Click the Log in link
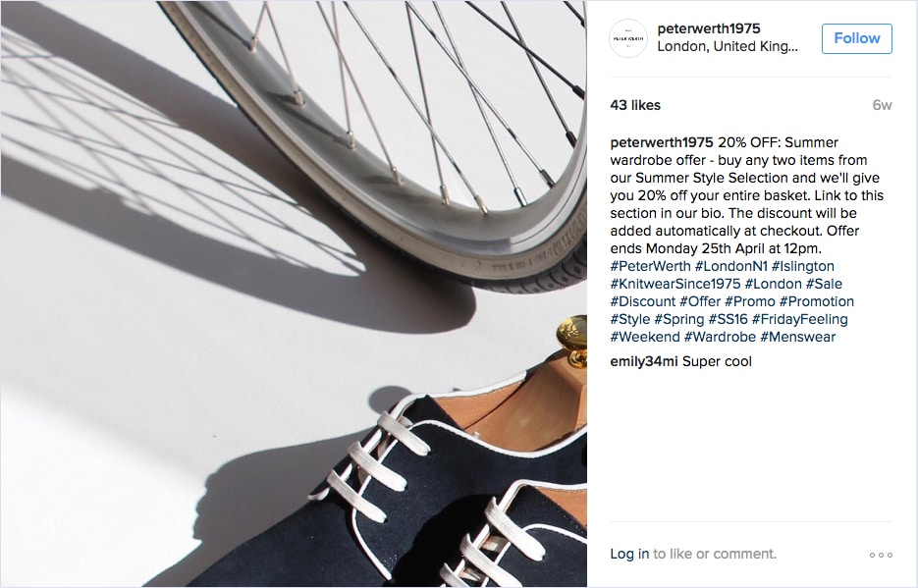This screenshot has width=918, height=588. click(x=629, y=554)
